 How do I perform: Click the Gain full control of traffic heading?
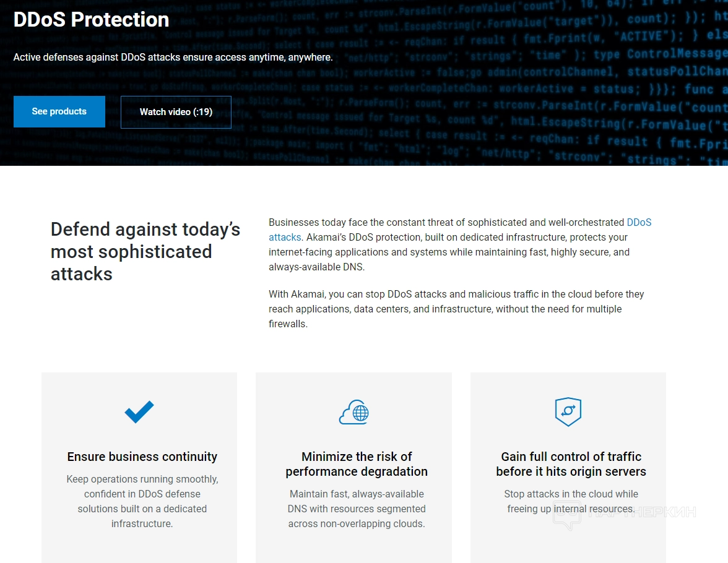[x=571, y=464]
